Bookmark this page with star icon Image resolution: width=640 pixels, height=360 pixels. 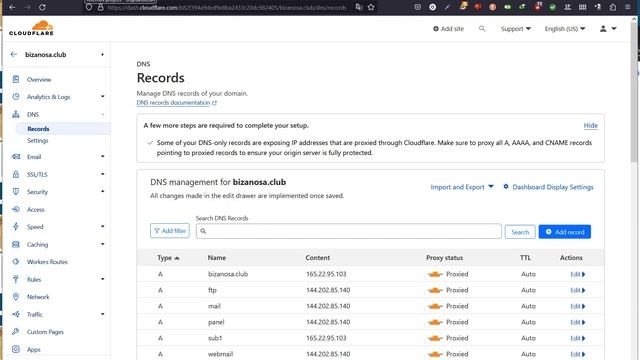[x=371, y=7]
